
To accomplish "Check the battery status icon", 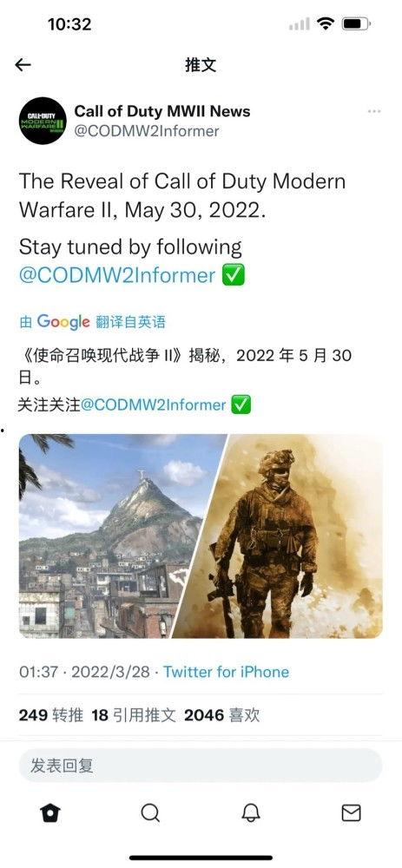I will pos(356,23).
